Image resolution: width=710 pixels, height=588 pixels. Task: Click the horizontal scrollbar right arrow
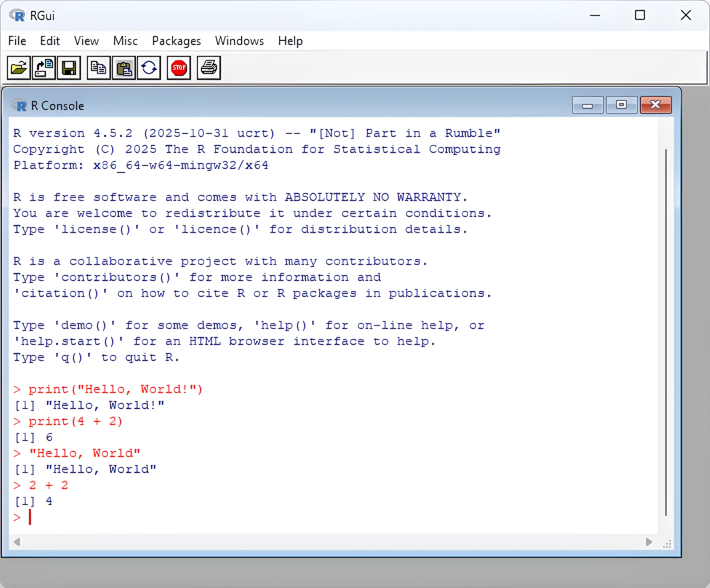(648, 542)
